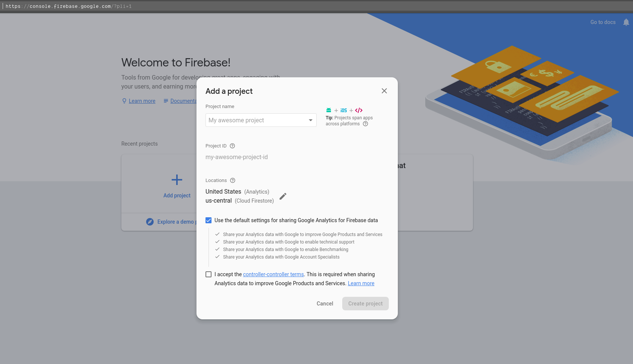This screenshot has width=633, height=364.
Task: Click the Account Specialists sharing option text
Action: (281, 257)
